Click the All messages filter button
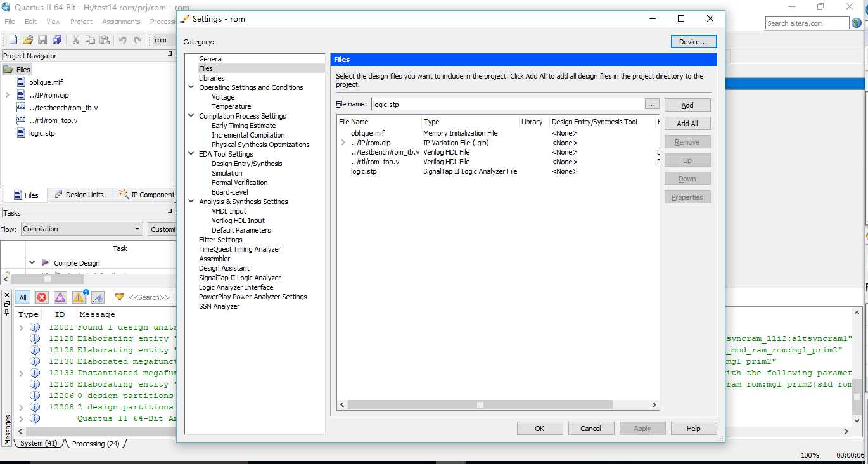 tap(23, 297)
